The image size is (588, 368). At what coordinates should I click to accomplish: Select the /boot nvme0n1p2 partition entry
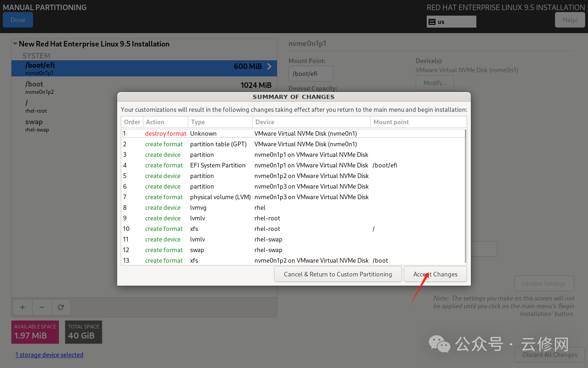pos(144,87)
